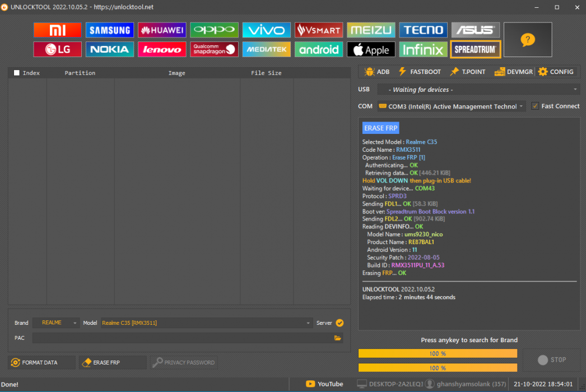
Task: Select the Android brand tile
Action: [319, 49]
